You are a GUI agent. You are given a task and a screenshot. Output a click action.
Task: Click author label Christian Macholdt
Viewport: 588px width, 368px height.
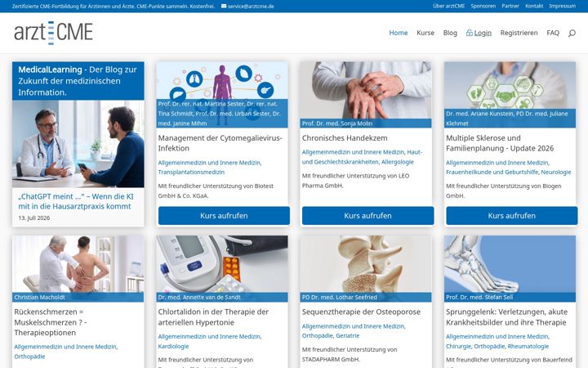39,297
